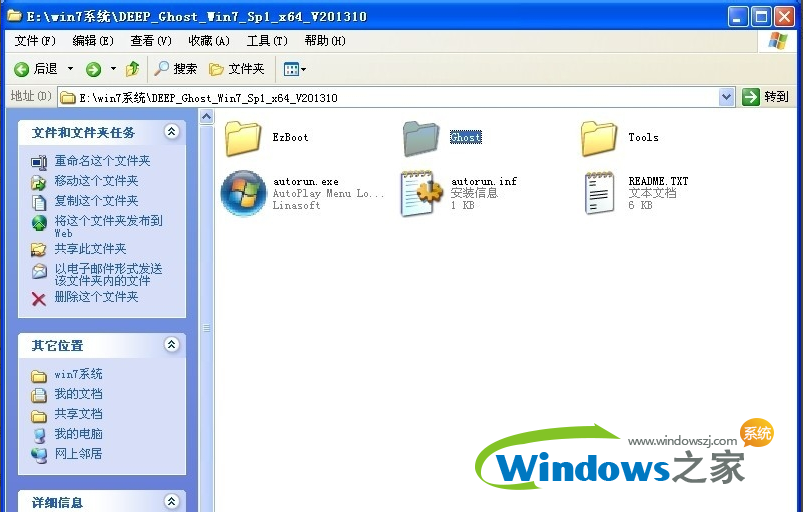This screenshot has width=803, height=512.
Task: Click the green Back arrow icon
Action: tap(22, 69)
